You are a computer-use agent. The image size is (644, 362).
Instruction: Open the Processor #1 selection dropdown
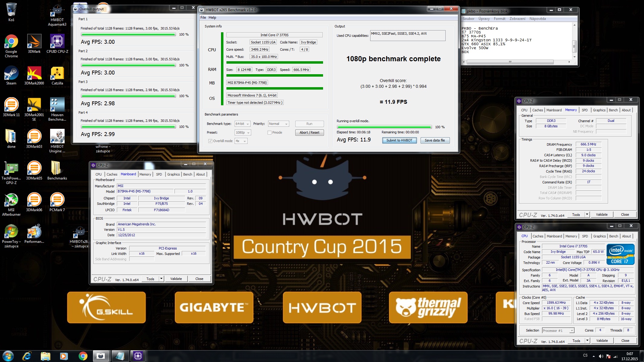558,331
